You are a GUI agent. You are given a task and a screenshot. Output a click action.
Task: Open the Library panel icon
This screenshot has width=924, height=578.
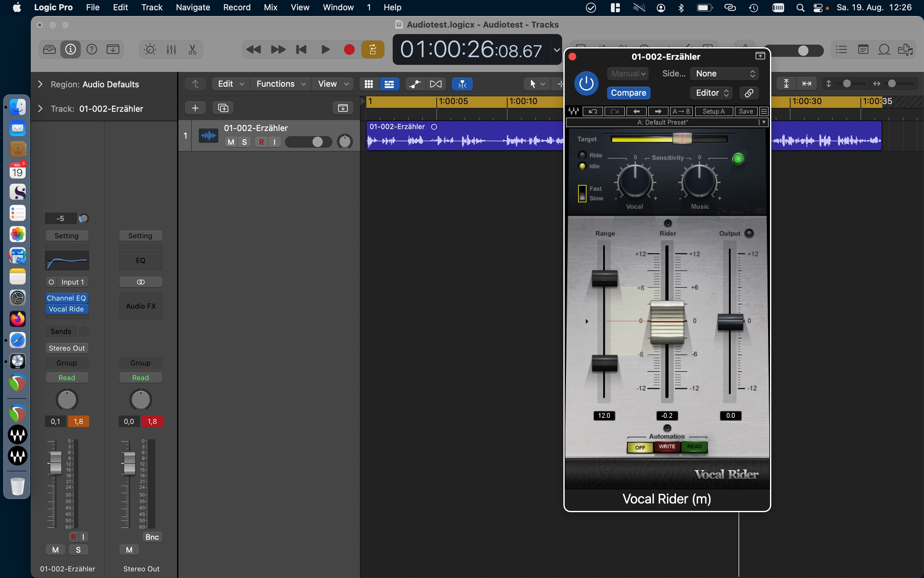(x=49, y=49)
